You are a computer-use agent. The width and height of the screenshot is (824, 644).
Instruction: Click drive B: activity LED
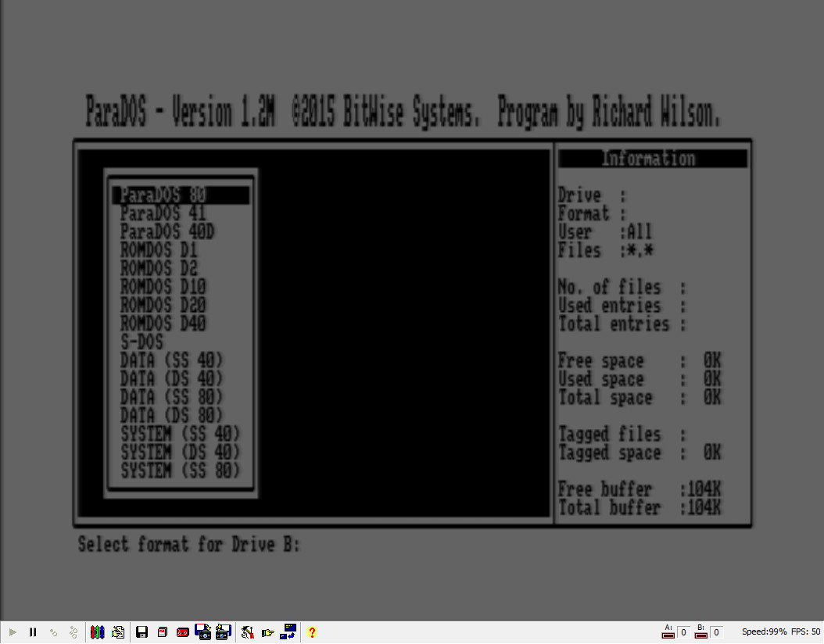coord(701,635)
